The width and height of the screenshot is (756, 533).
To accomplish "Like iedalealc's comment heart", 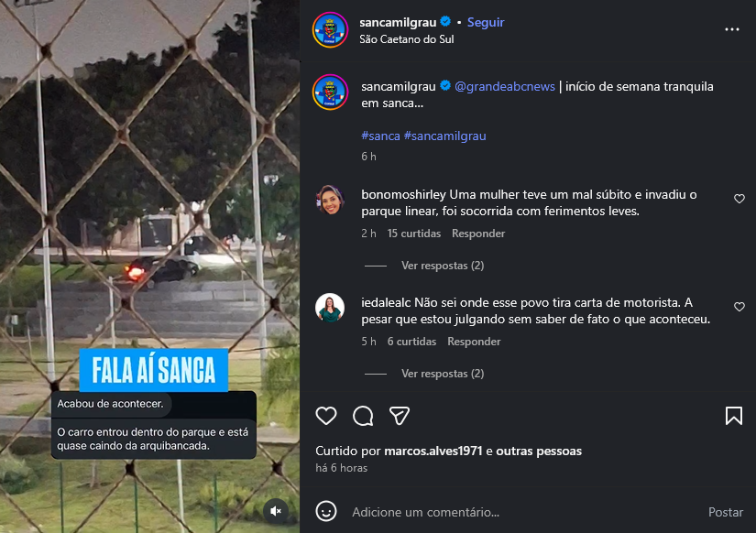I will [740, 307].
